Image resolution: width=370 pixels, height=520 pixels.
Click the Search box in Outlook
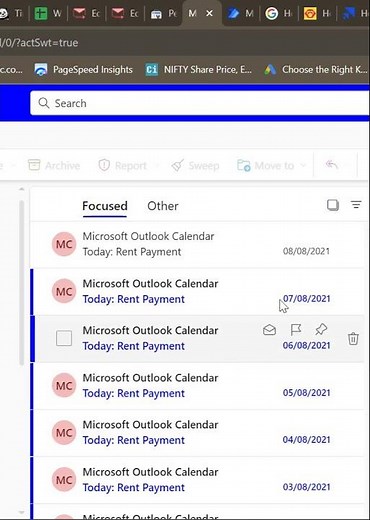[x=200, y=103]
